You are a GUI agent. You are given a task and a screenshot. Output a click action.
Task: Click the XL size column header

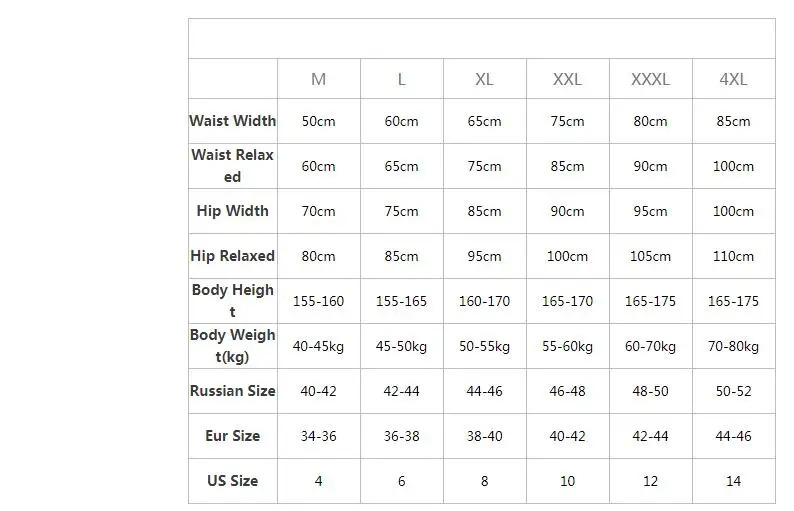[x=484, y=79]
